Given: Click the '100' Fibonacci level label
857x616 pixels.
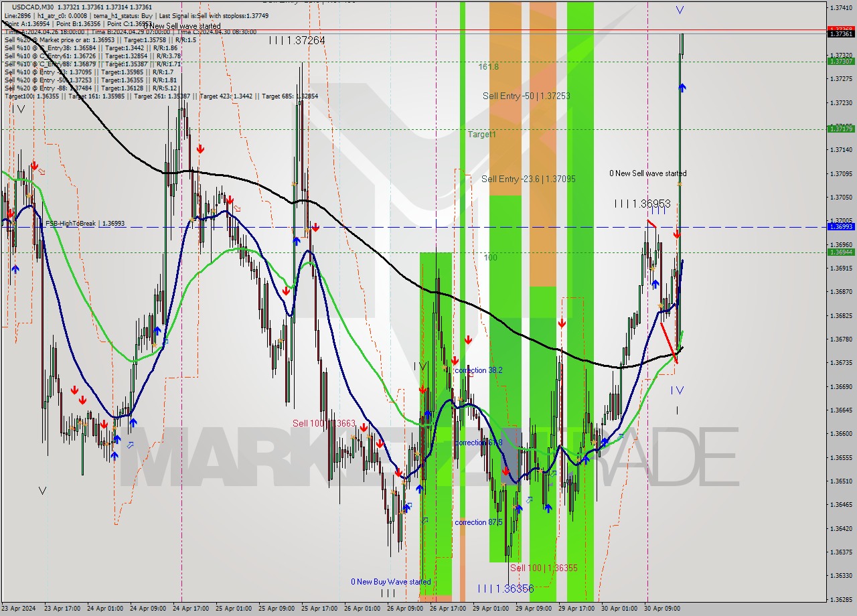Looking at the screenshot, I should tap(491, 258).
